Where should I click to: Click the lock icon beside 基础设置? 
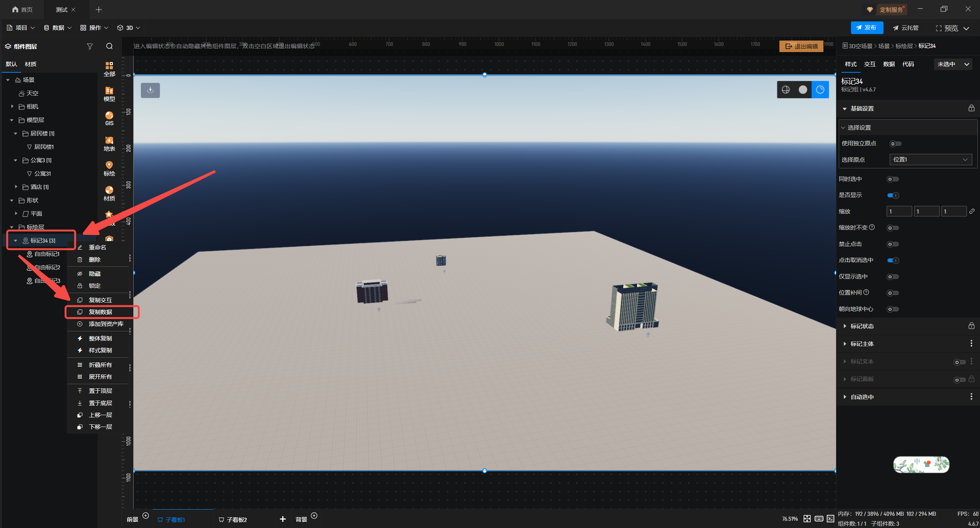(971, 108)
